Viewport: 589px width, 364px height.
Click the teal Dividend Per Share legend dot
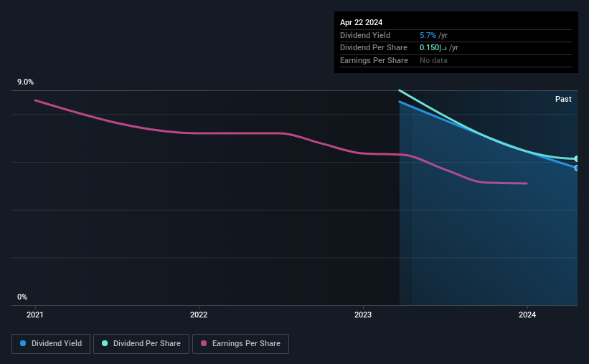(105, 343)
